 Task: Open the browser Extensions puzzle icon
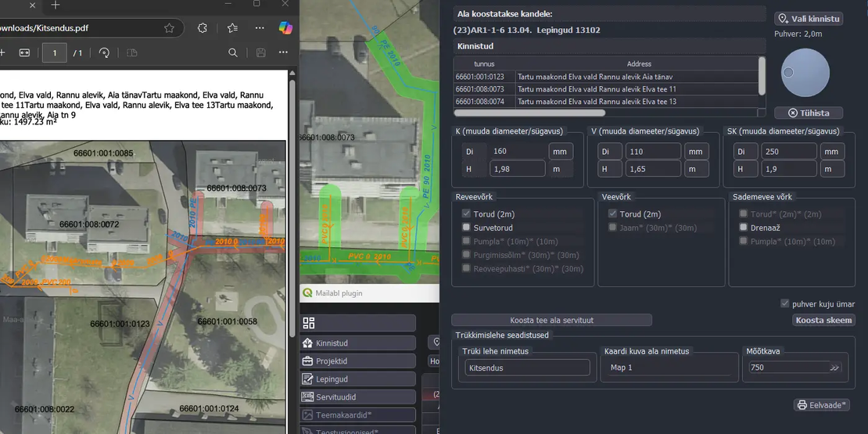click(x=203, y=27)
